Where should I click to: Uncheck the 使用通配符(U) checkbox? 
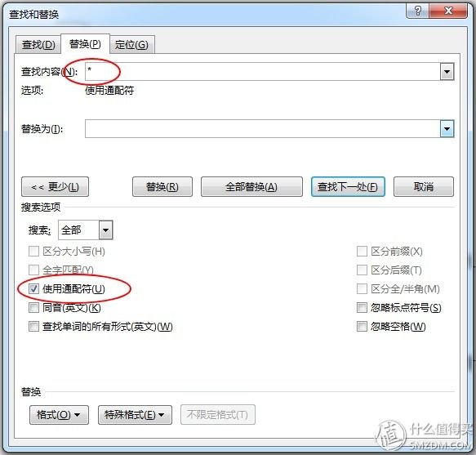(x=33, y=289)
